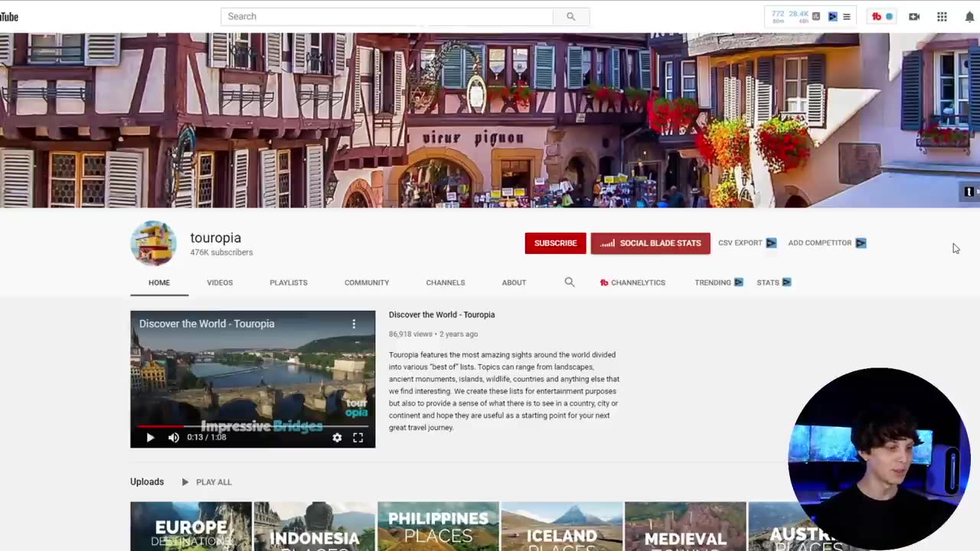Click the search magnifier button

(571, 16)
